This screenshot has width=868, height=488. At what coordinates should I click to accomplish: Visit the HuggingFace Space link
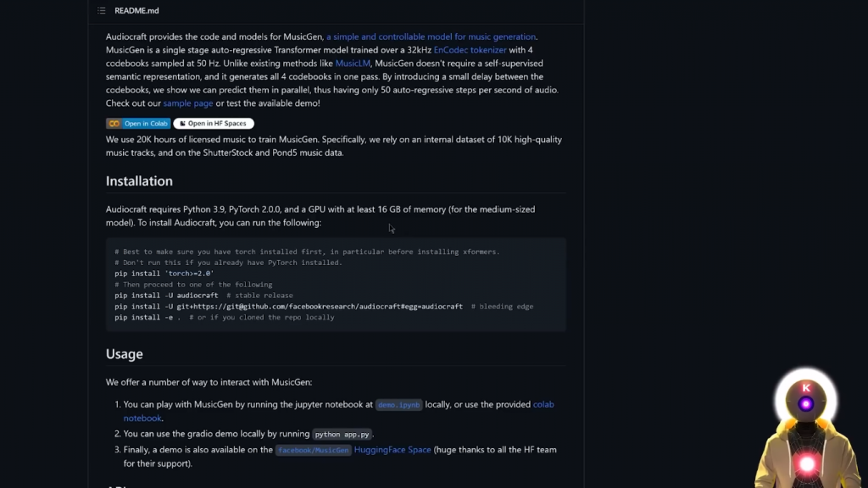click(392, 450)
